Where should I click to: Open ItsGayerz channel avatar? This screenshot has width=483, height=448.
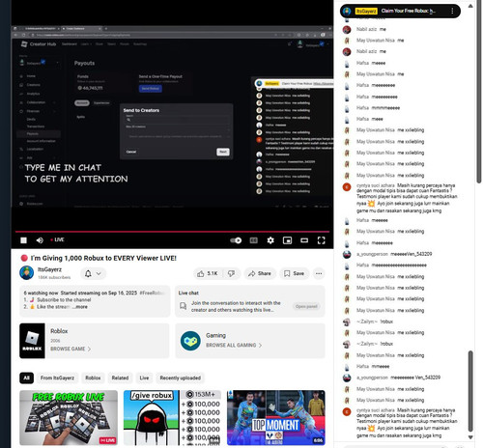pos(26,273)
